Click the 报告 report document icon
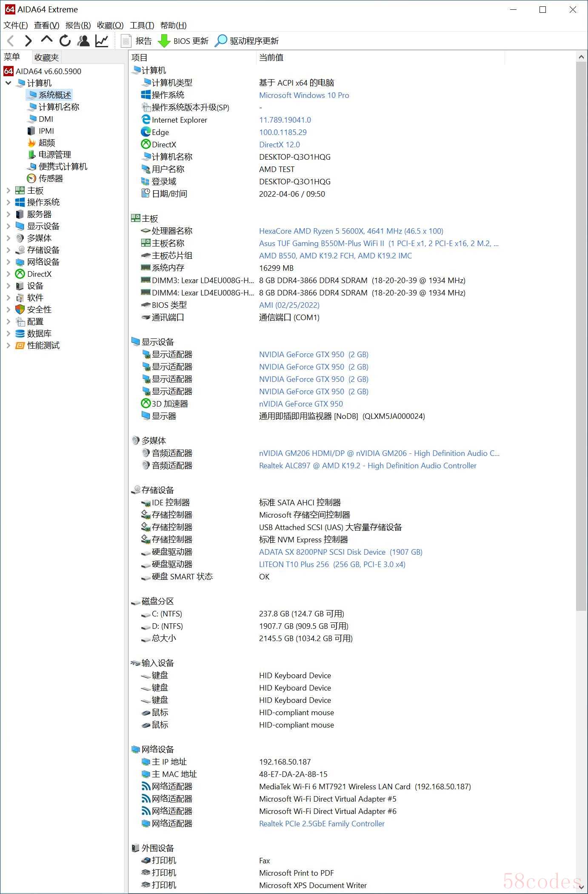Viewport: 588px width, 894px height. pos(126,41)
